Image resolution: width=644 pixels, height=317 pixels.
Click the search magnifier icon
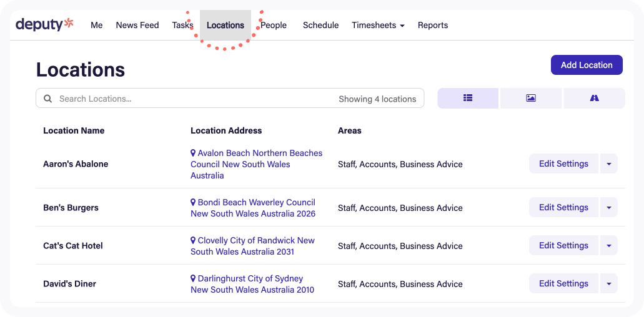[x=48, y=99]
